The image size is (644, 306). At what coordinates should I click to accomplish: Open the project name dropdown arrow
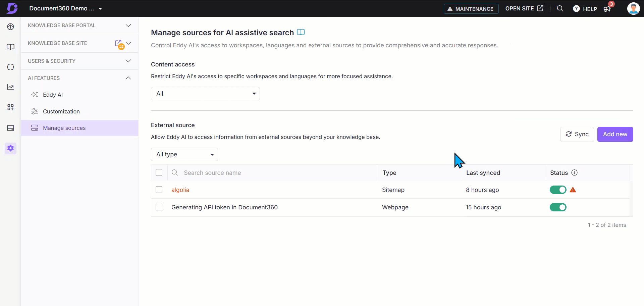[100, 9]
